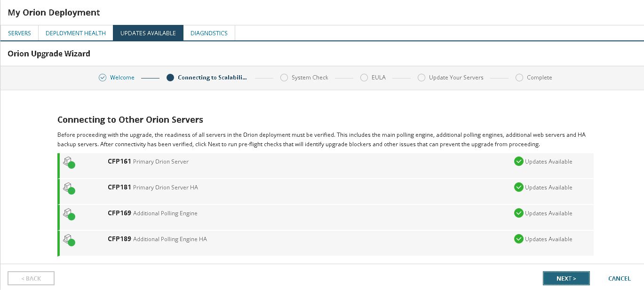Select the CFP169 server name
The height and width of the screenshot is (290, 644).
[x=119, y=213]
